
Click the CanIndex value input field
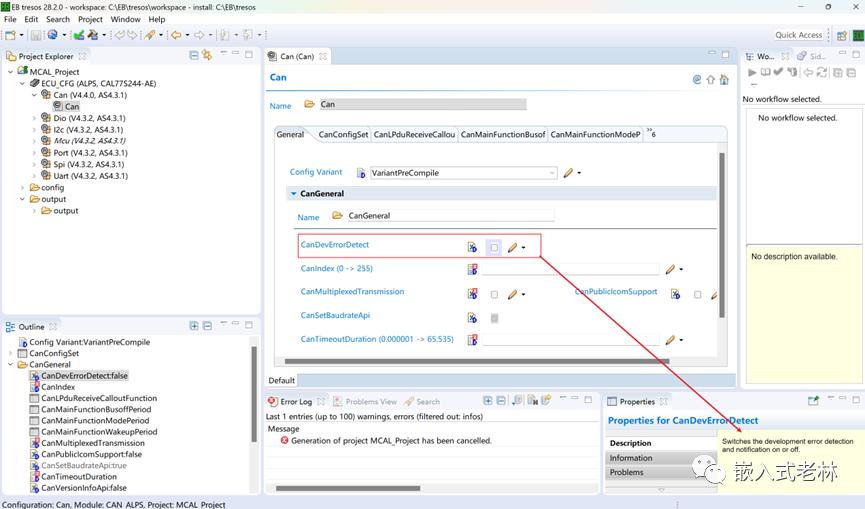coord(570,269)
